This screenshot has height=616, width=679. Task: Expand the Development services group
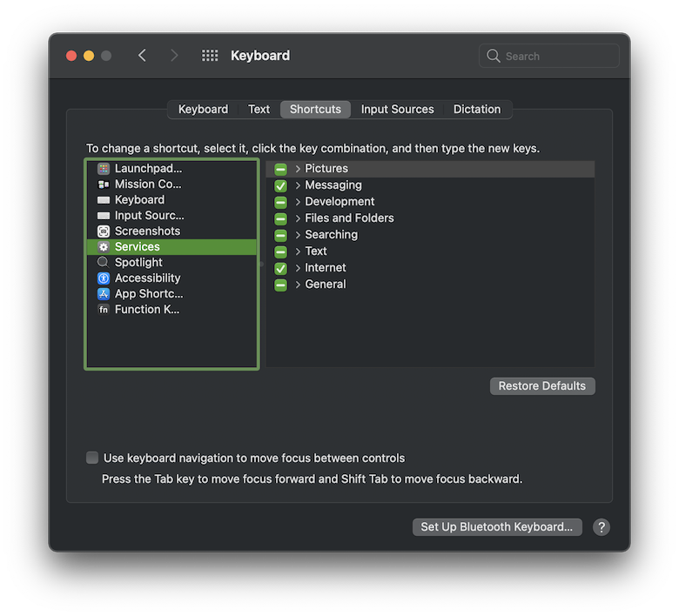(x=298, y=202)
